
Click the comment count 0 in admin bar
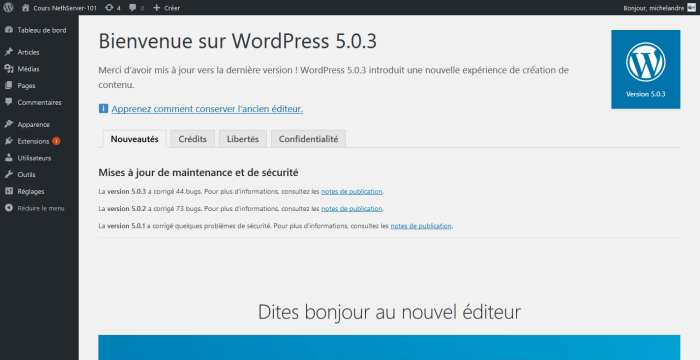142,8
